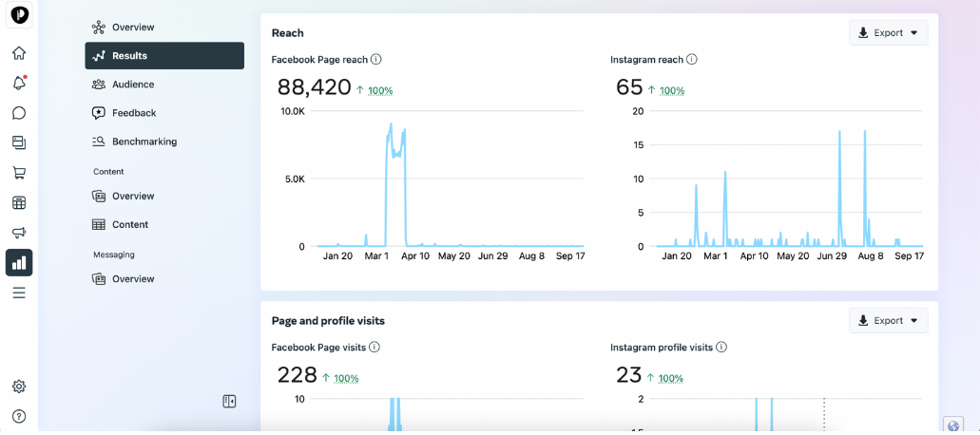The height and width of the screenshot is (435, 980).
Task: Click Instagram profile visits info icon
Action: click(721, 347)
